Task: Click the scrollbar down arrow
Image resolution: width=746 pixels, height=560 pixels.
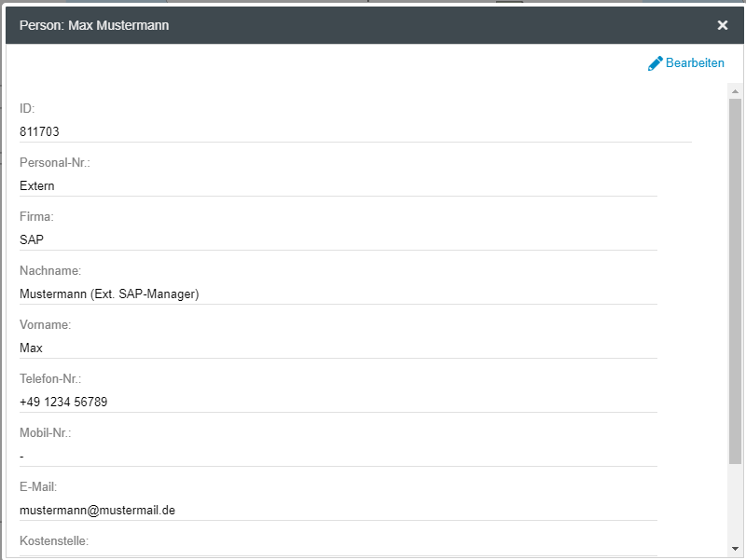Action: (x=735, y=548)
